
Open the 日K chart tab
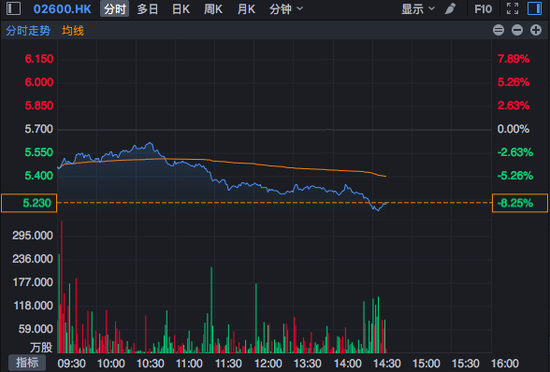click(181, 9)
